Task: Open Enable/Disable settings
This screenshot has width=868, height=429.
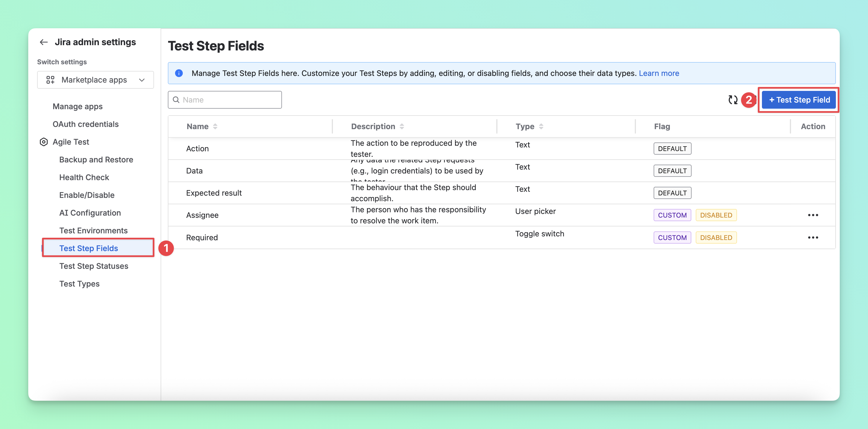Action: click(87, 195)
